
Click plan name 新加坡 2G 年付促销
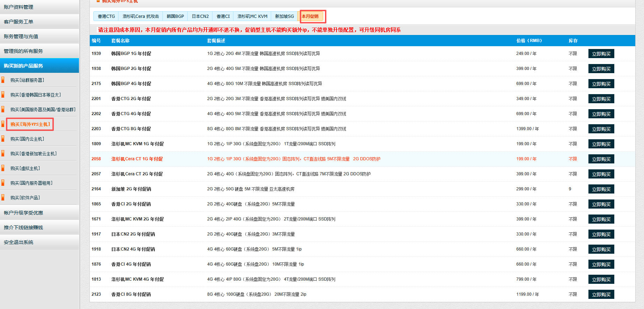click(x=131, y=189)
